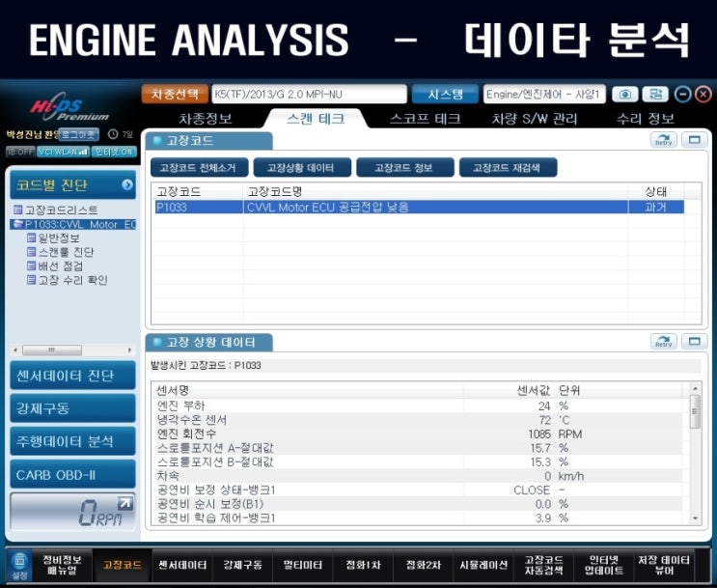Screen dimensions: 717x588
Task: Switch to the 차종정보 tab
Action: coord(206,119)
